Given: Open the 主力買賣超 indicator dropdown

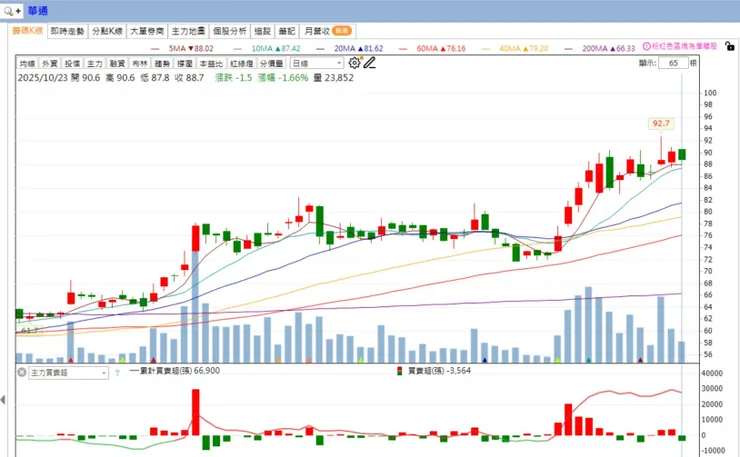Looking at the screenshot, I should 69,372.
